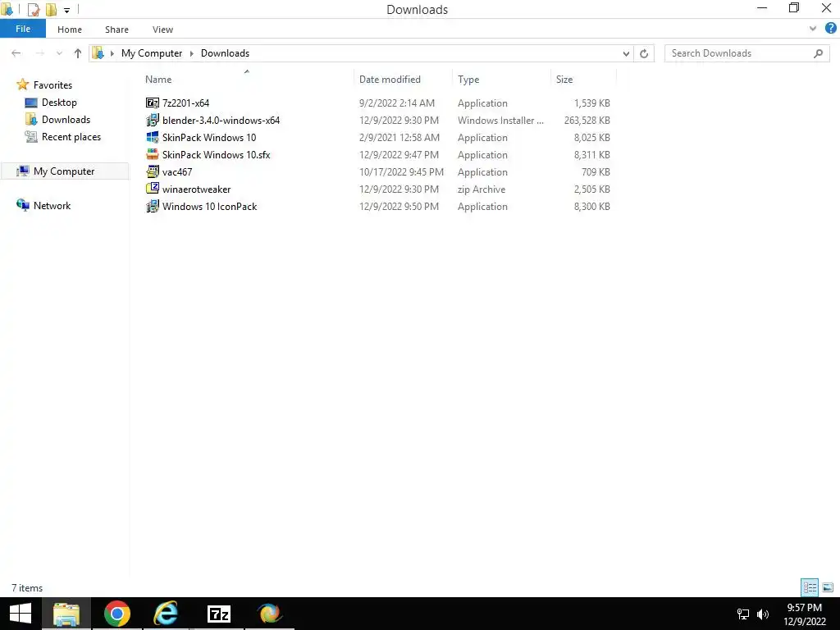Screen dimensions: 840x630
Task: Click the 7z2201-x64 file name
Action: (x=186, y=103)
